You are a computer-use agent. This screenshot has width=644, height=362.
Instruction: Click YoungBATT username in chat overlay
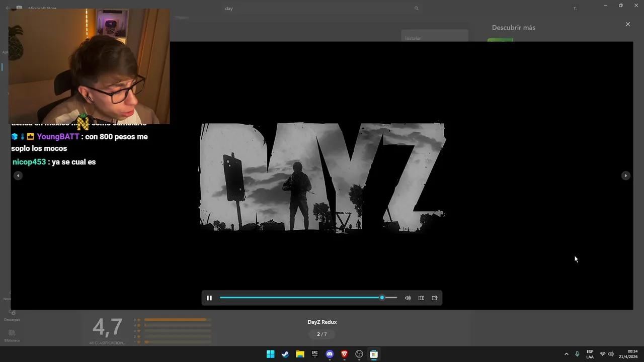[58, 137]
